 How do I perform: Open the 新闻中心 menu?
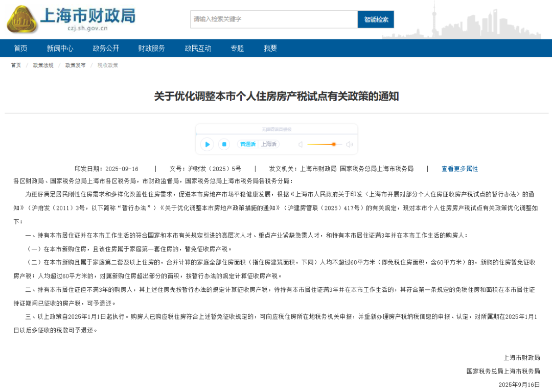60,48
